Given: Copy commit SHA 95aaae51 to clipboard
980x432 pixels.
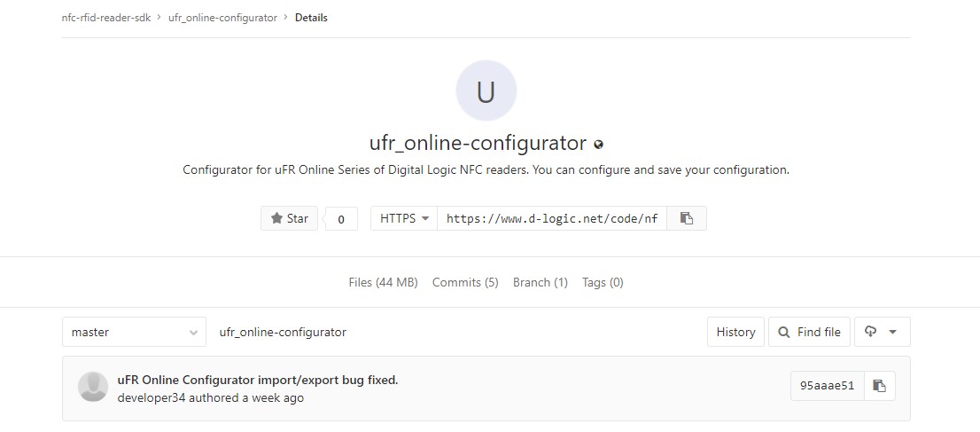Looking at the screenshot, I should 879,386.
